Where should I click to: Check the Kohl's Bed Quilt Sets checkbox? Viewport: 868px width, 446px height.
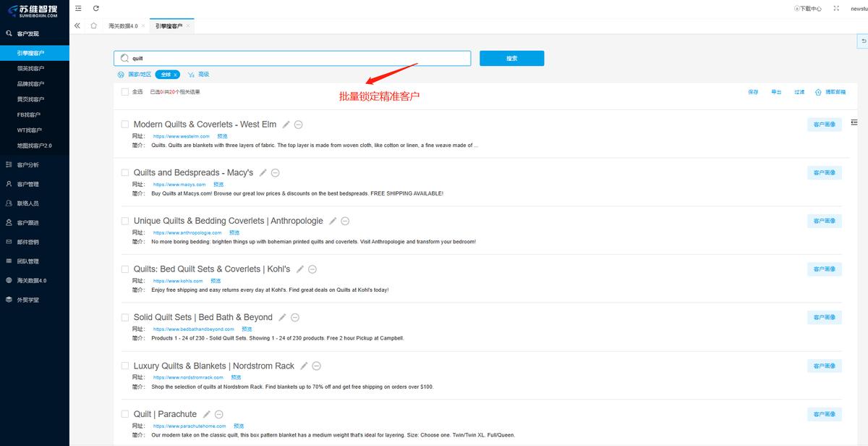pyautogui.click(x=125, y=269)
